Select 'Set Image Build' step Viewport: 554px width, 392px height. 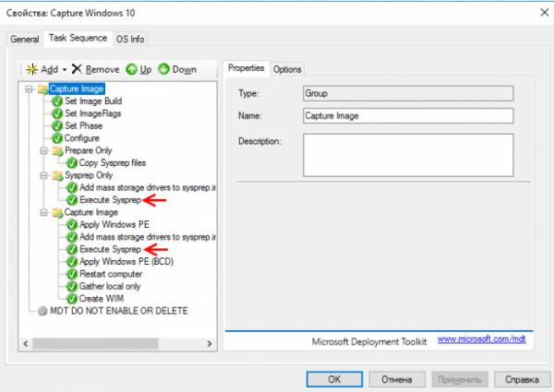(x=93, y=101)
